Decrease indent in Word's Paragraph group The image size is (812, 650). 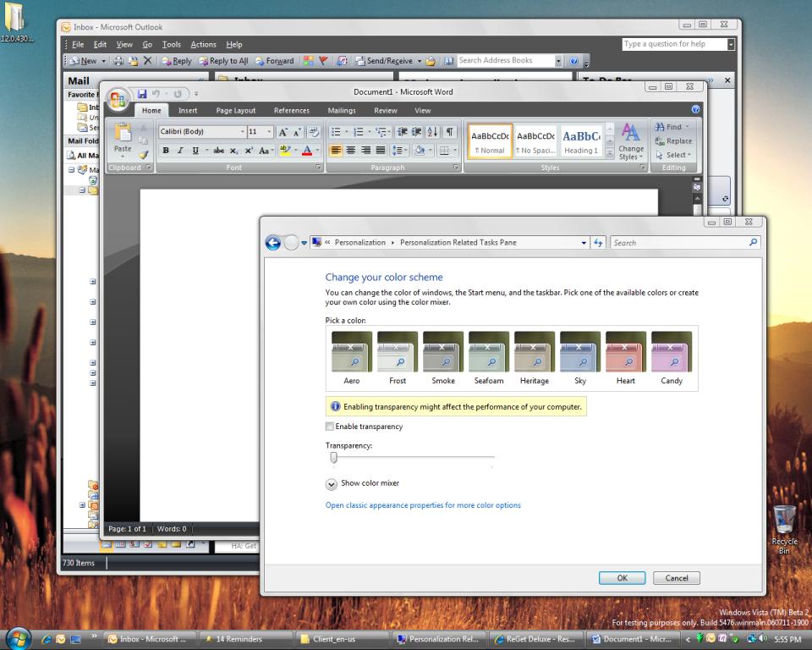click(x=403, y=132)
